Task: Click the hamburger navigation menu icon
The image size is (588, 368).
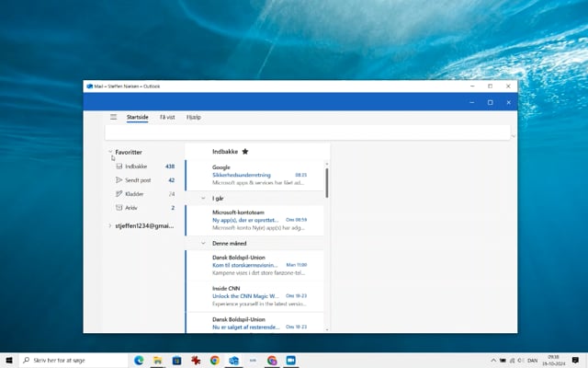Action: pos(113,117)
